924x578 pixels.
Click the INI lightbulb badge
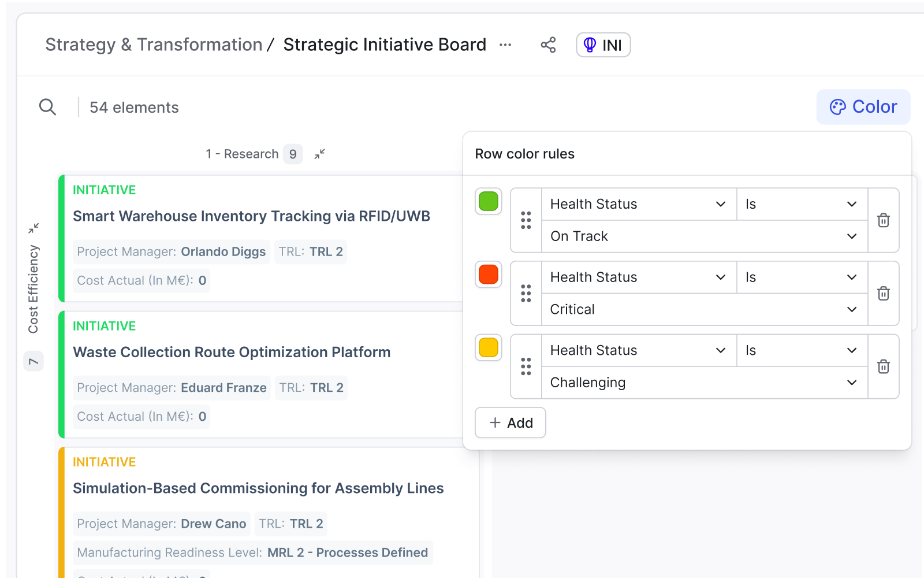click(x=603, y=45)
